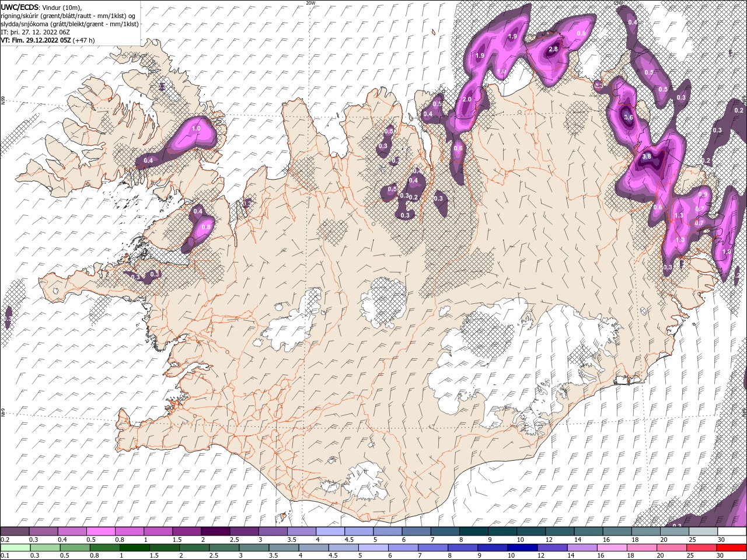Click the 0.2–0.3 swatch in the upper snow legend
Viewport: 747px width, 560px height.
[15, 531]
